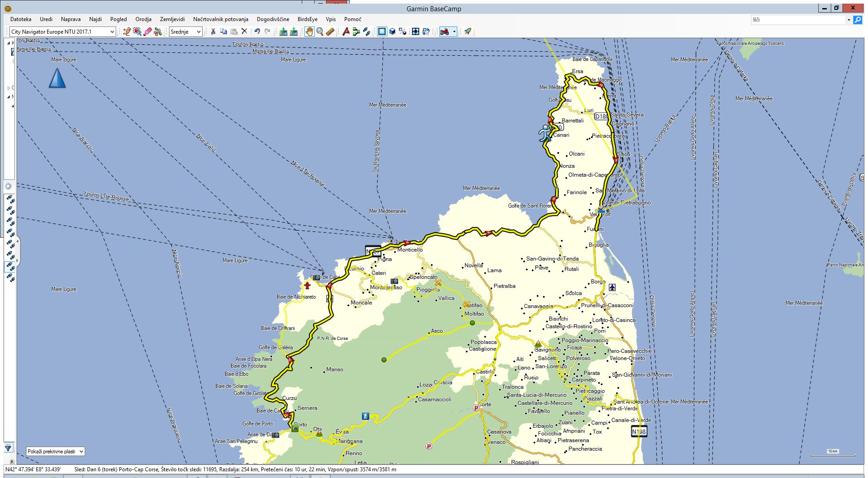The height and width of the screenshot is (478, 868).
Task: Open Garmin Adventures rocket icon
Action: 468,31
